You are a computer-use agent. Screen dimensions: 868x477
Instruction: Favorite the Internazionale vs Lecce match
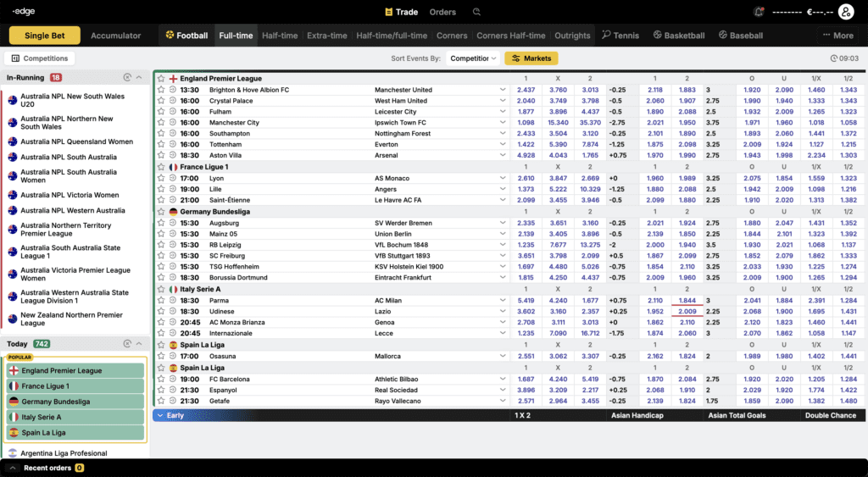[161, 333]
